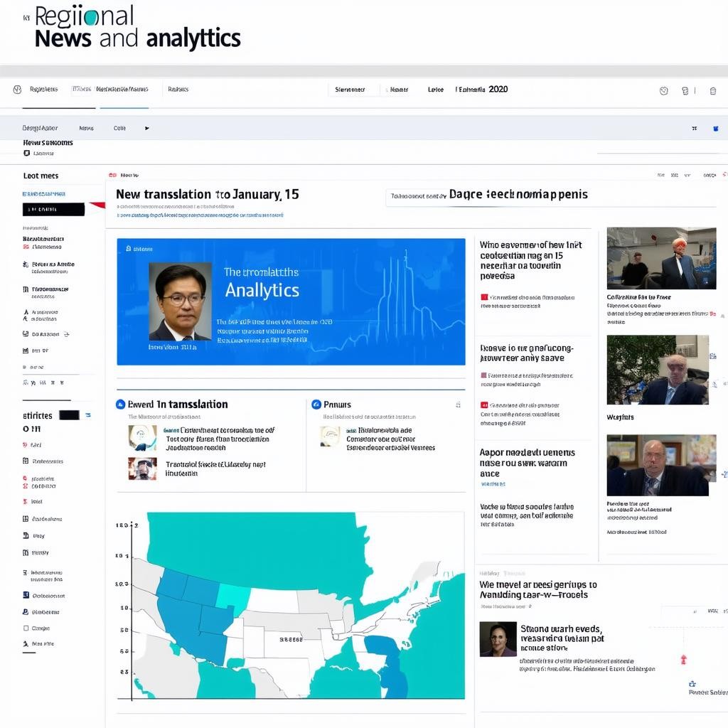Open the "New translation to January, 15" headline
This screenshot has height=728, width=728.
tap(207, 194)
